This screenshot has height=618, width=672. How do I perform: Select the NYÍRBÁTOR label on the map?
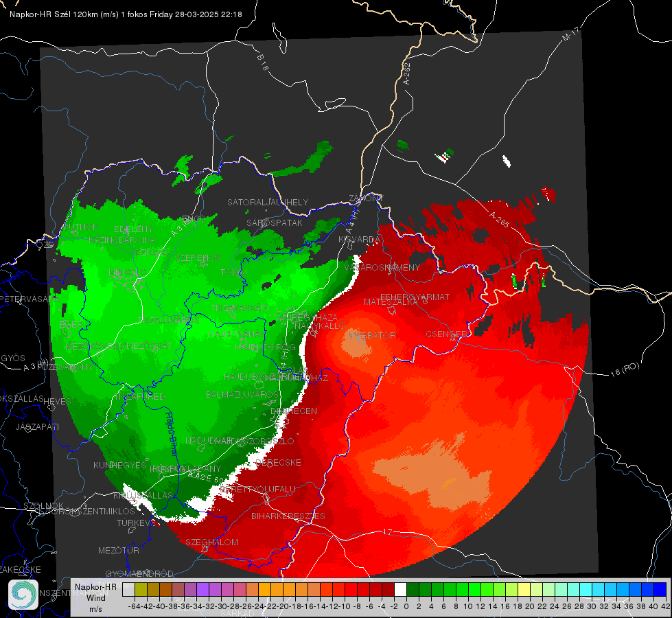pyautogui.click(x=371, y=335)
